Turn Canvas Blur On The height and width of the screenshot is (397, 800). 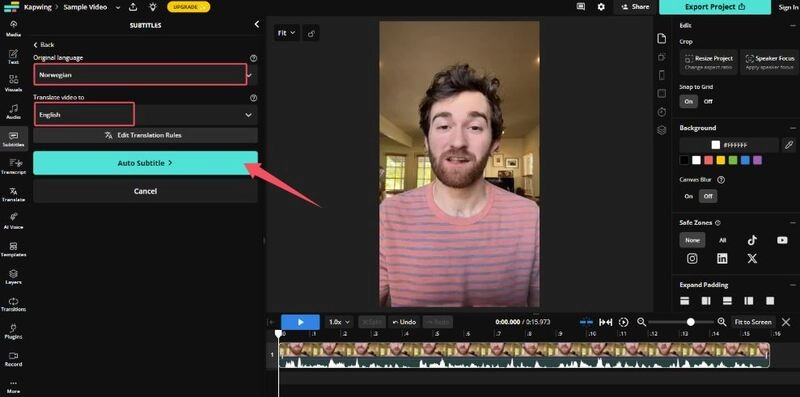click(x=689, y=196)
